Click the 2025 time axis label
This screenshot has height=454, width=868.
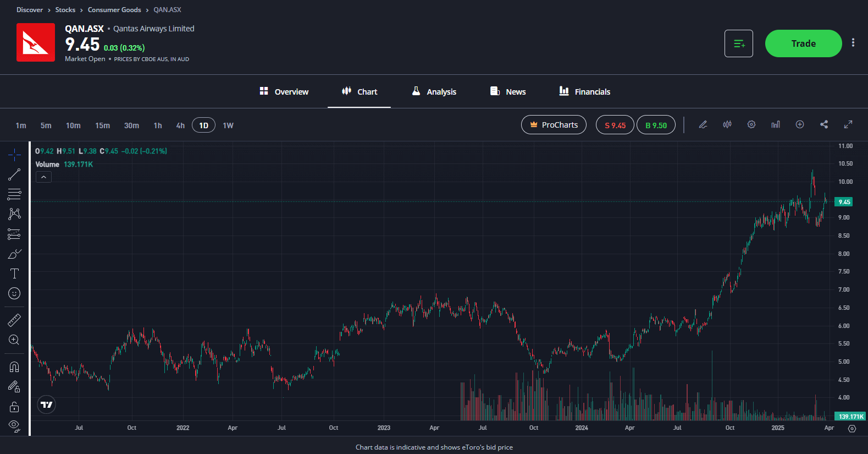778,428
